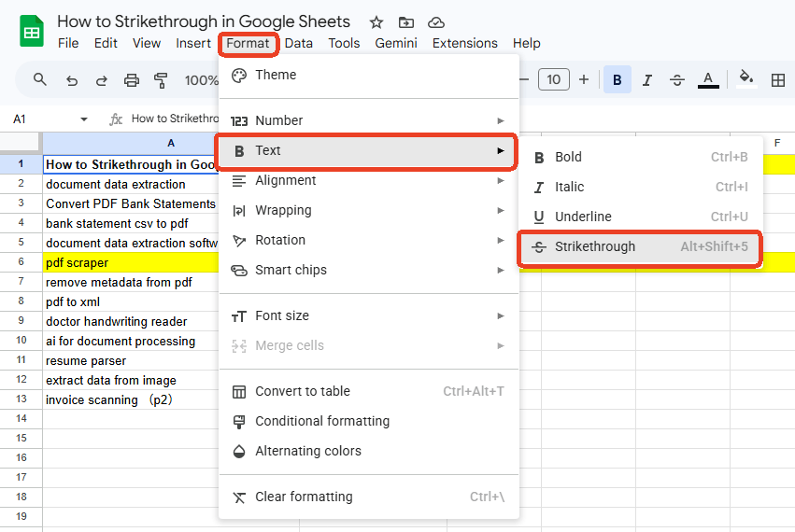795x532 pixels.
Task: Apply Bold from the Text submenu
Action: tap(641, 157)
